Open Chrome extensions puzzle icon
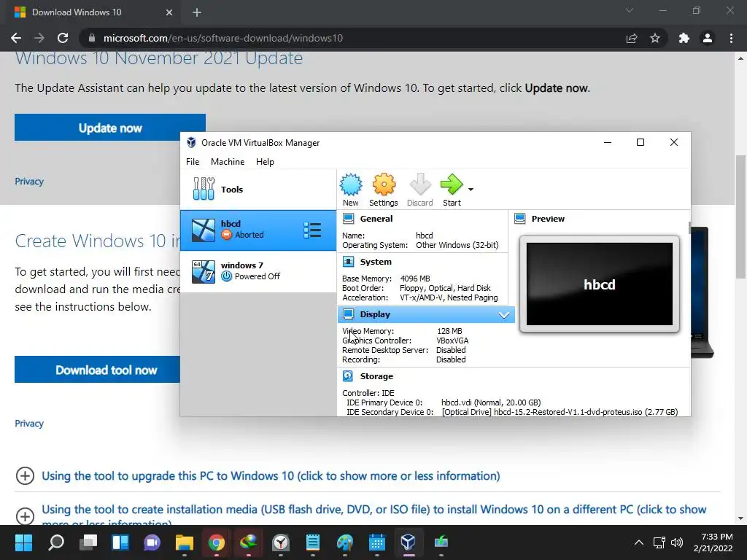The image size is (747, 560). click(684, 38)
